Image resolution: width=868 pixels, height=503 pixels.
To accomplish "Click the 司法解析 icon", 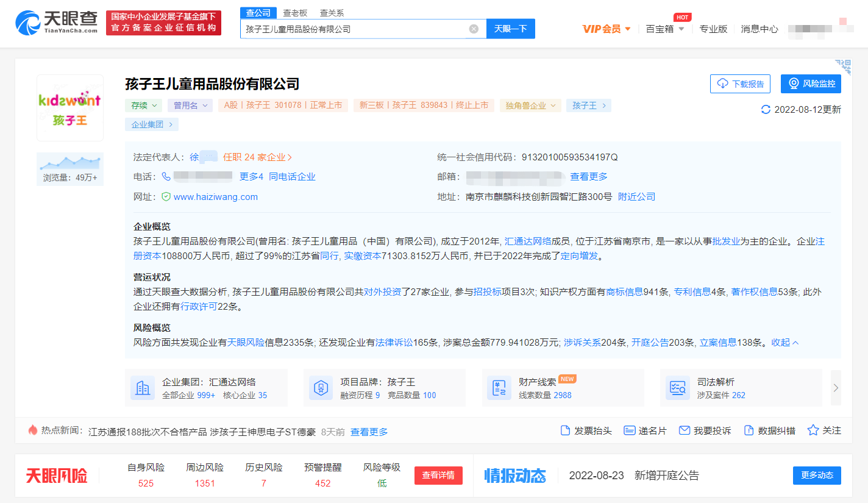I will [677, 388].
